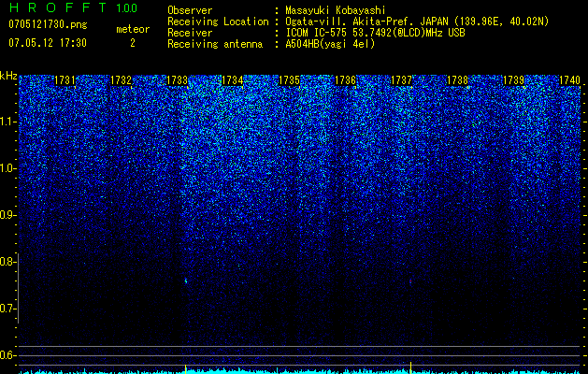Click red meteor echo dot at 1737

410,281
